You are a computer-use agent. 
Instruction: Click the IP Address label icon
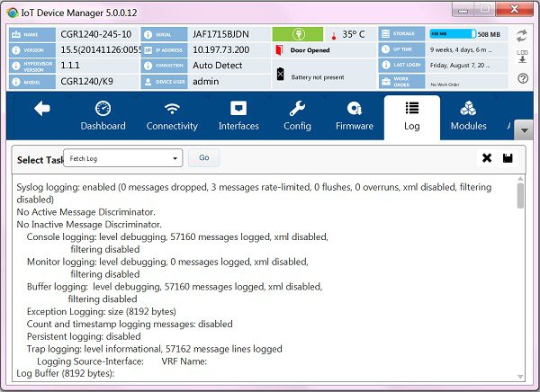[148, 50]
